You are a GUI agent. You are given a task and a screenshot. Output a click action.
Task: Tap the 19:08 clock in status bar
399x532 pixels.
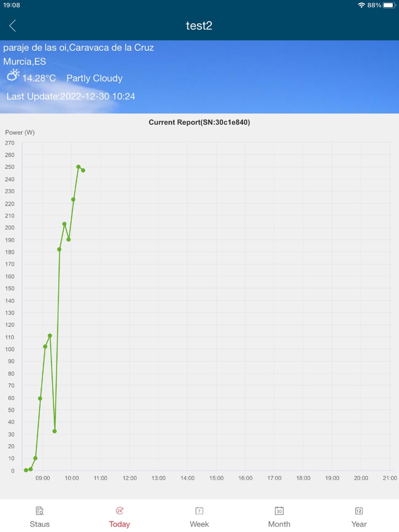point(12,5)
